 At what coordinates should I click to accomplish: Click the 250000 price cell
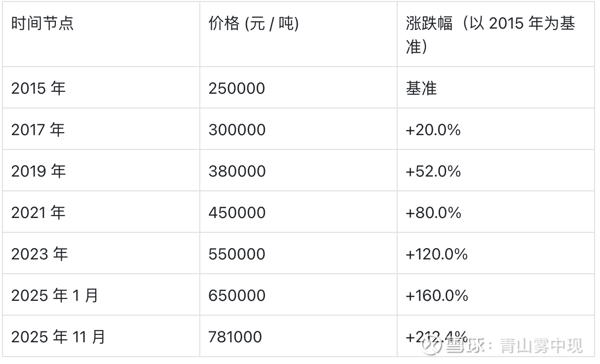coord(237,88)
